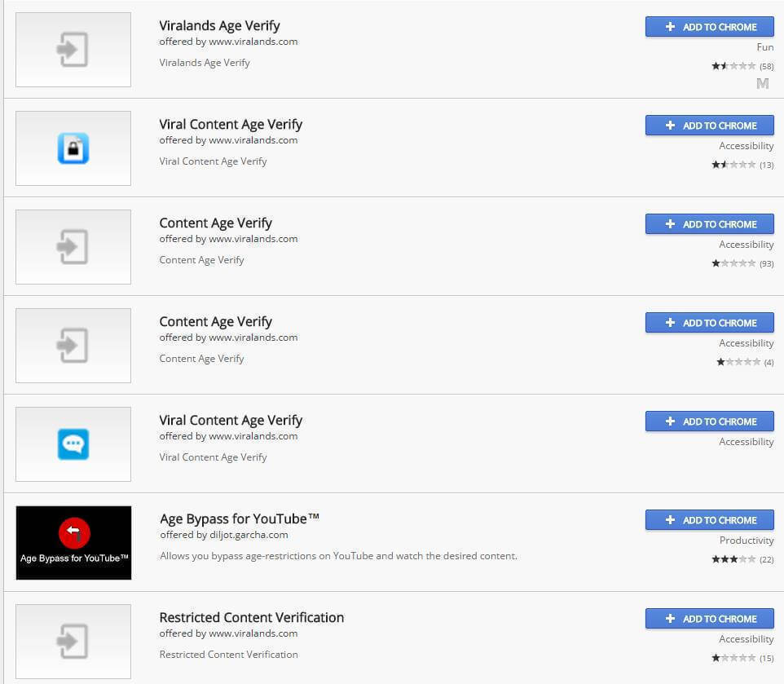Open the Viralands Age Verify title link
This screenshot has width=784, height=684.
click(219, 25)
